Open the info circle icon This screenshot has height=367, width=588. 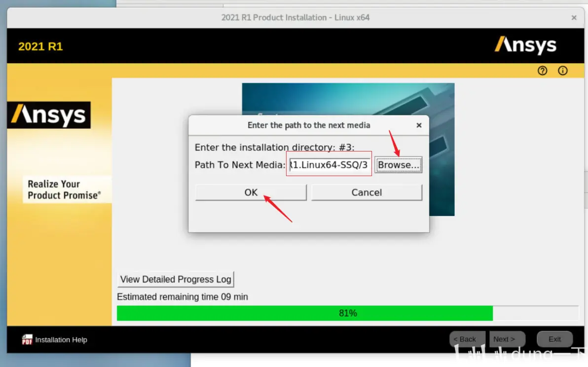(x=562, y=71)
